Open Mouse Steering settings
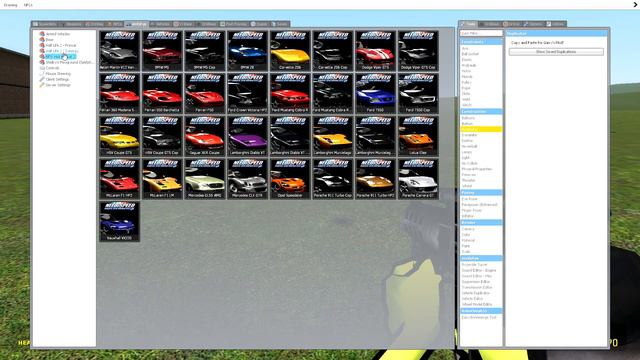 [58, 74]
